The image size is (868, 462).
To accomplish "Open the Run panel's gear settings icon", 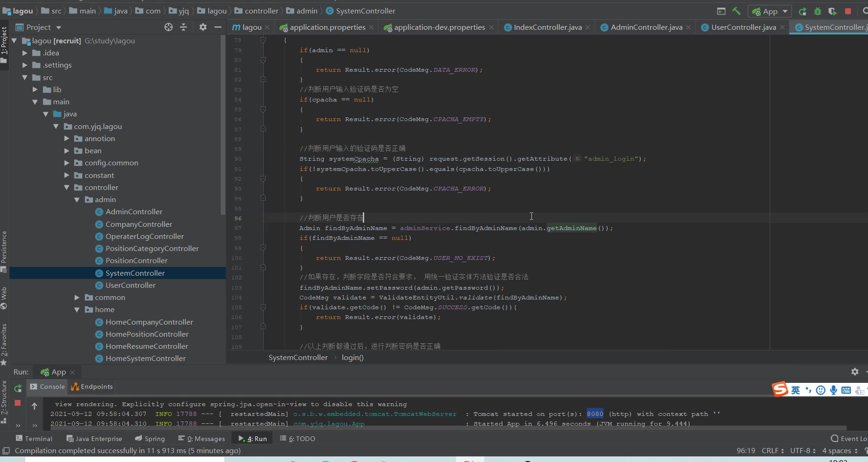I will click(x=854, y=372).
